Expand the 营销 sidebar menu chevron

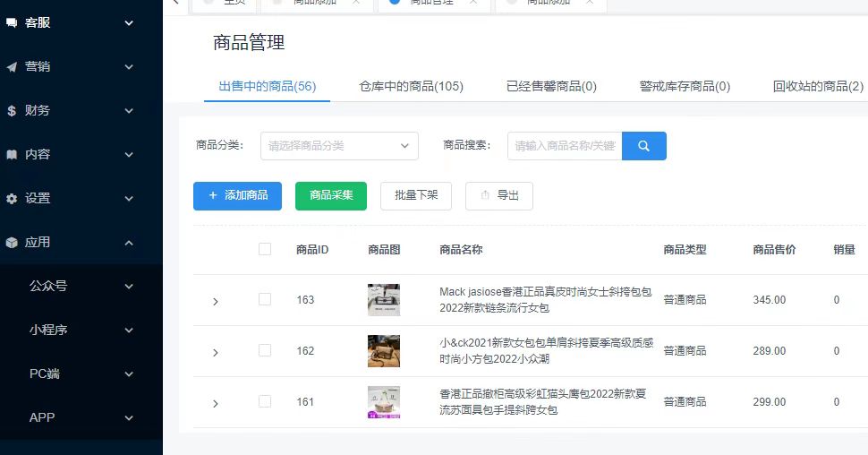pyautogui.click(x=129, y=67)
